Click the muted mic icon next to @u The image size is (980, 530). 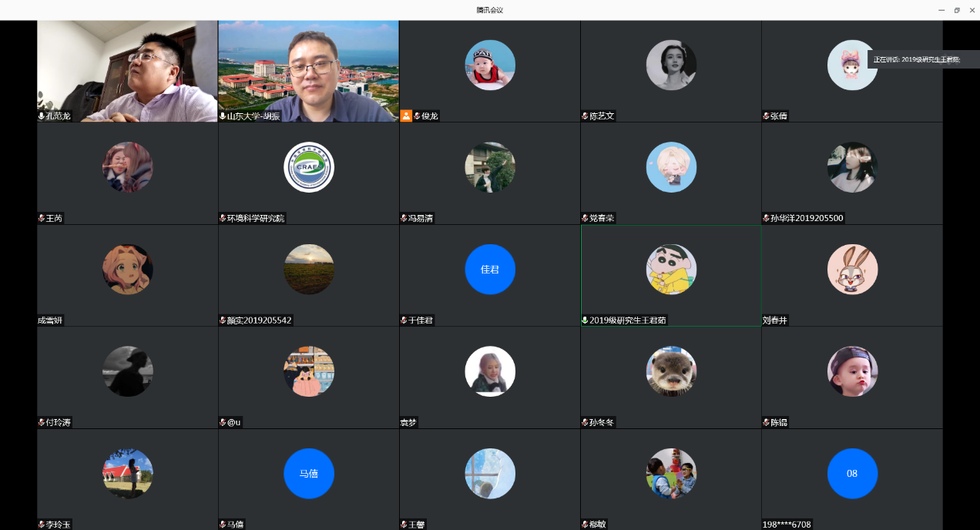pyautogui.click(x=223, y=423)
